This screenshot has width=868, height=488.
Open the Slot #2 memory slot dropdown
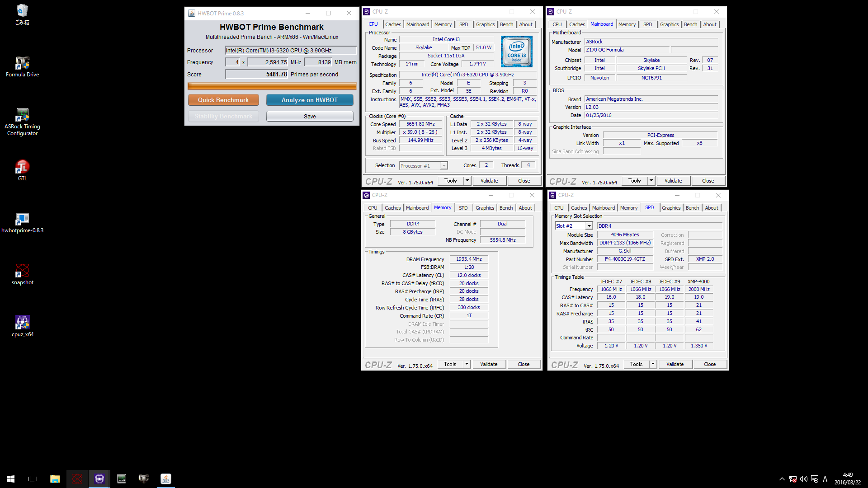click(573, 226)
